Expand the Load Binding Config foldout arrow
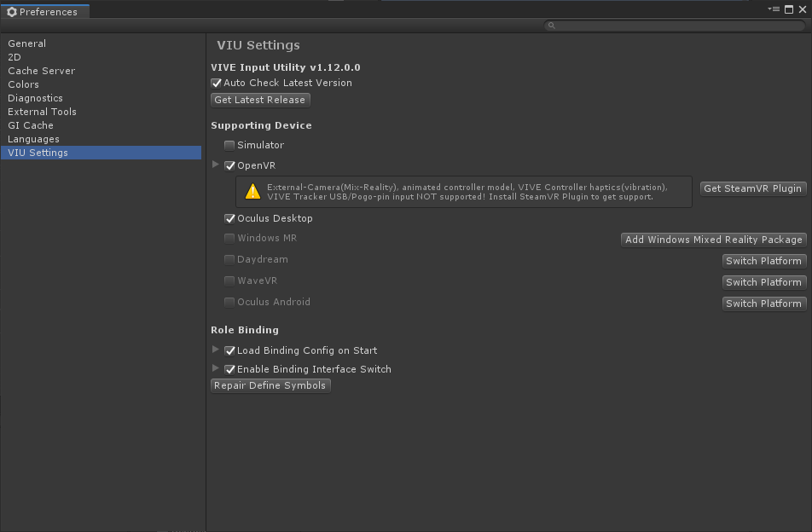Viewport: 812px width, 532px height. click(216, 350)
